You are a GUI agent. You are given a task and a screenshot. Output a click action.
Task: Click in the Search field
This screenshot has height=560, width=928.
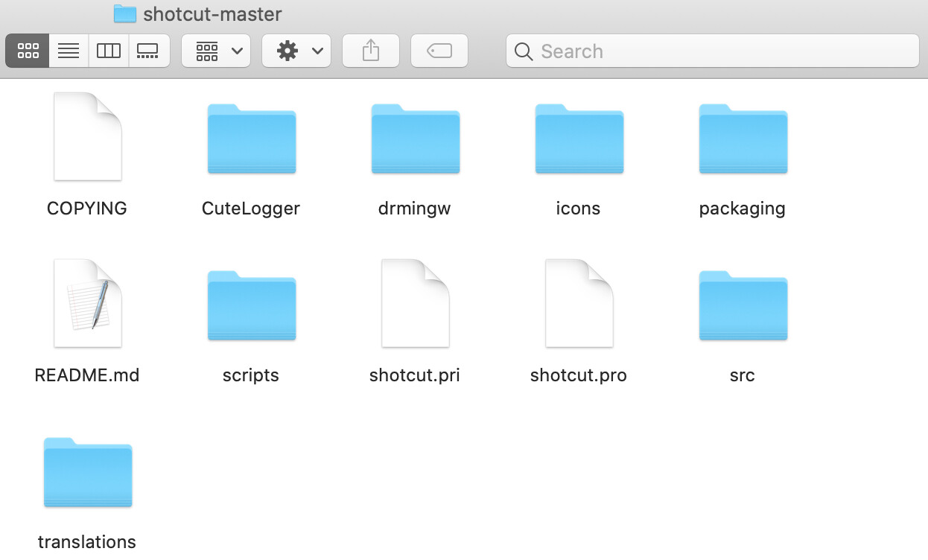(x=713, y=51)
